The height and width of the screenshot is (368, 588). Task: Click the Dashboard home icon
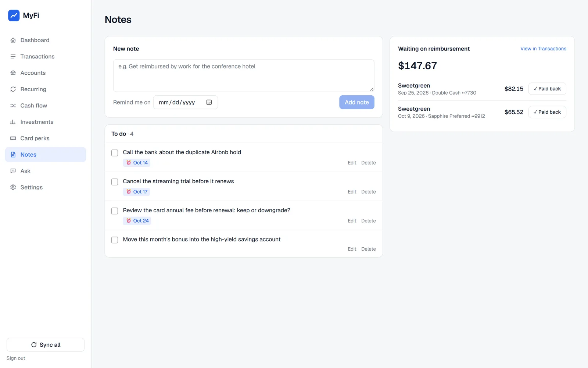point(13,40)
